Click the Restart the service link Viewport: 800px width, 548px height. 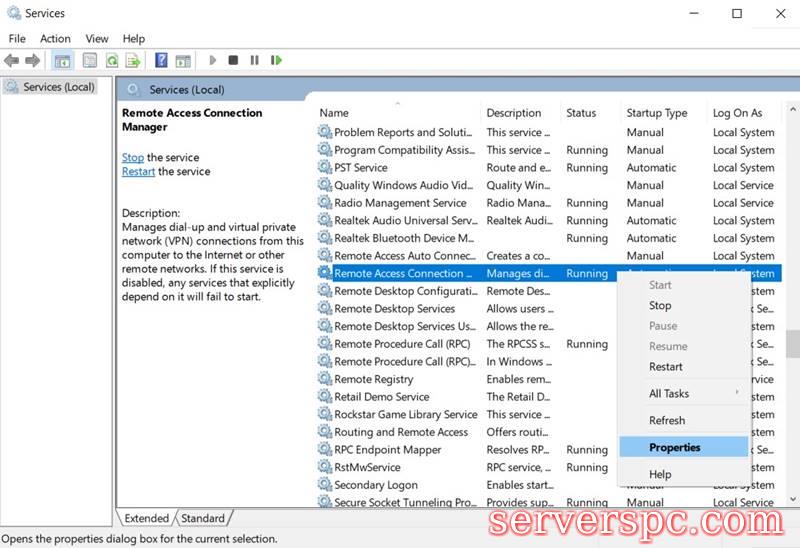tap(138, 172)
